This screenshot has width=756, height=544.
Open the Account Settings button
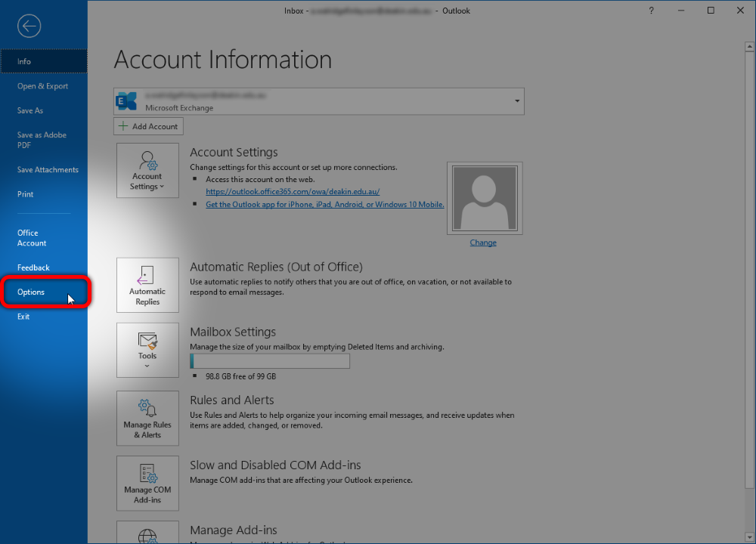[147, 171]
